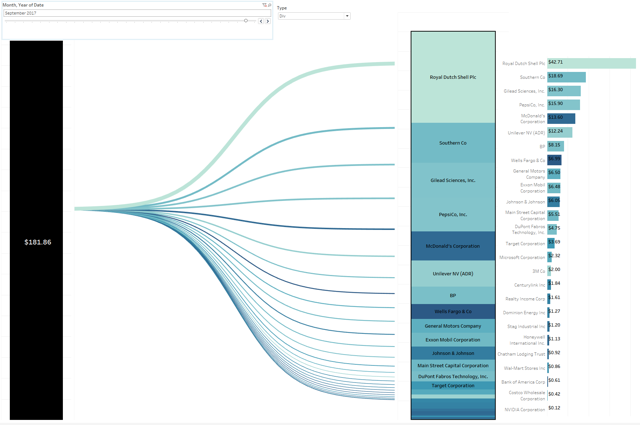Image resolution: width=640 pixels, height=425 pixels.
Task: Click the $12.24 Unilever bar
Action: (560, 132)
